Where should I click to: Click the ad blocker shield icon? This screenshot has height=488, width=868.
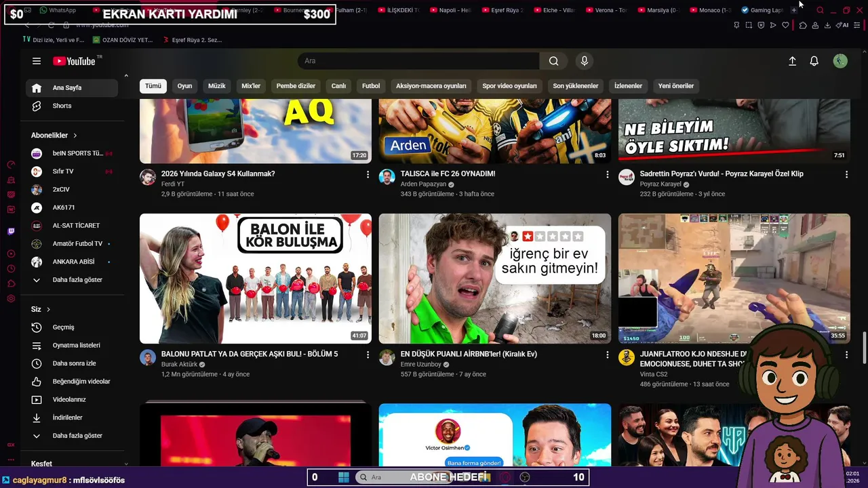point(761,25)
